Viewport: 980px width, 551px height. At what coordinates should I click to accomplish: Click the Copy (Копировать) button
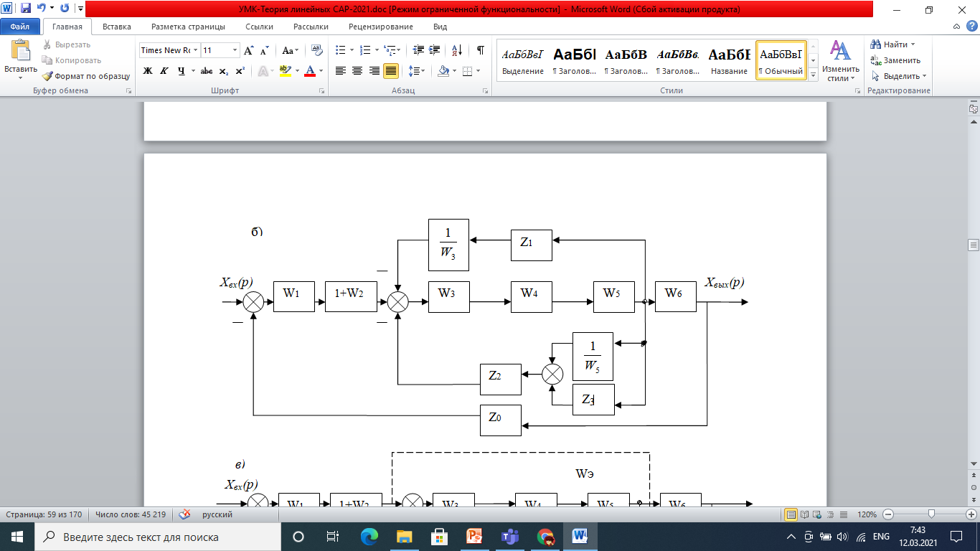pos(71,60)
